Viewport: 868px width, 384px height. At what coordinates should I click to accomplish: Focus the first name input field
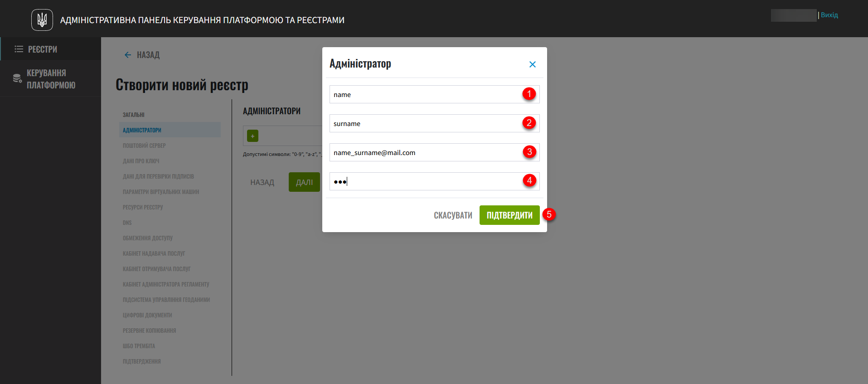tap(424, 94)
